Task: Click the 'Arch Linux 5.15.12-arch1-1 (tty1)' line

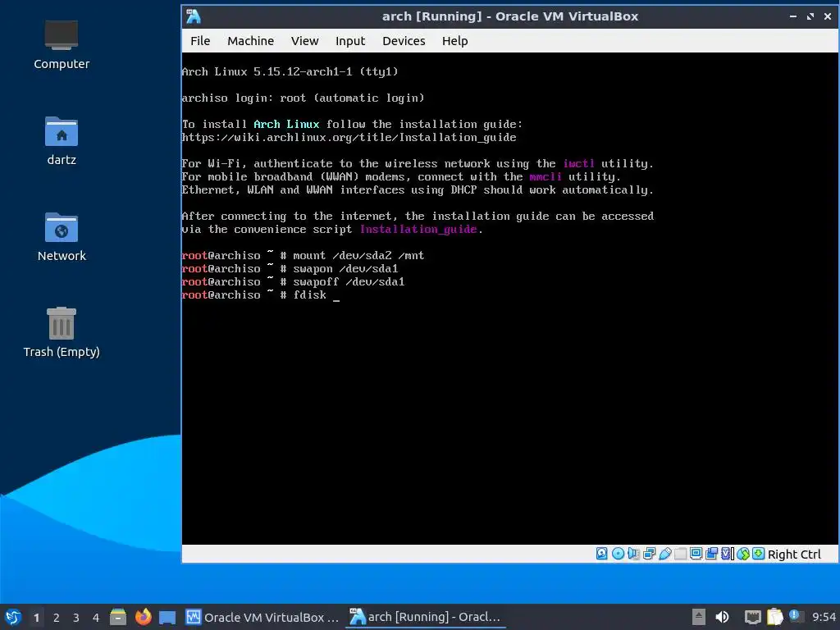Action: 290,72
